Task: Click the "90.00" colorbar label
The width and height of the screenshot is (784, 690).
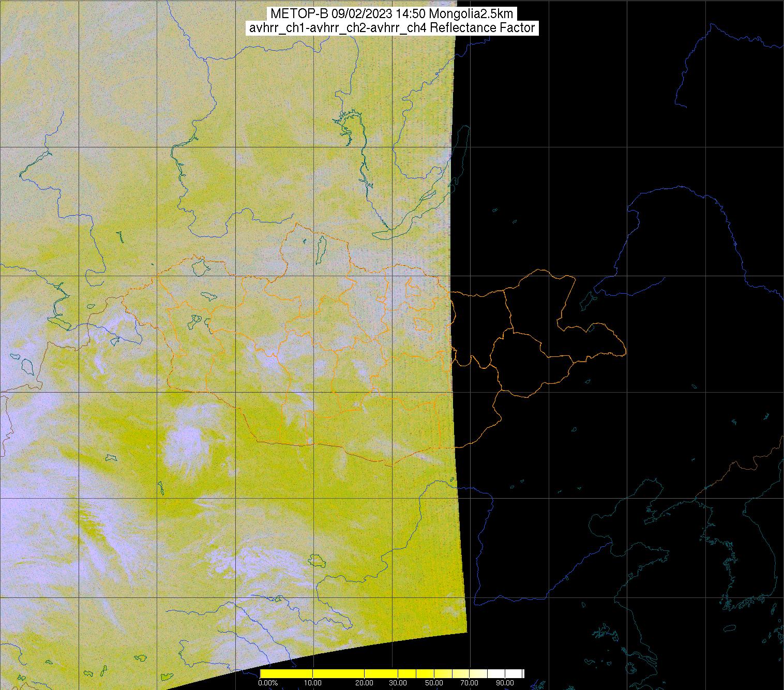Action: click(x=505, y=683)
